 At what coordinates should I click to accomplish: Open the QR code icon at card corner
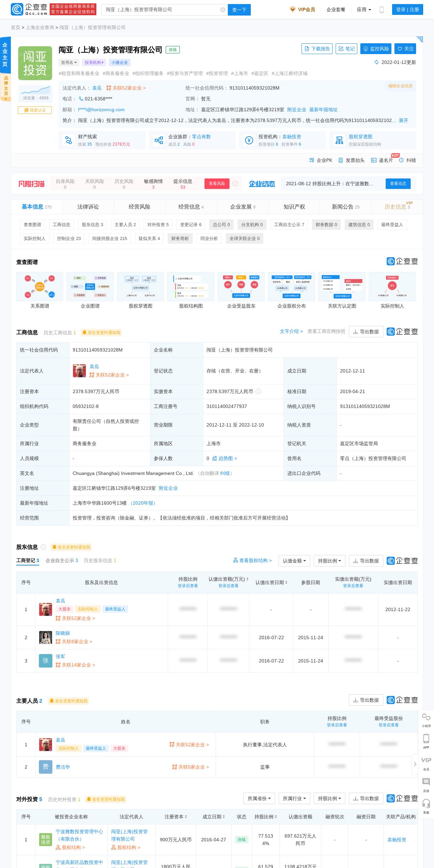click(419, 40)
